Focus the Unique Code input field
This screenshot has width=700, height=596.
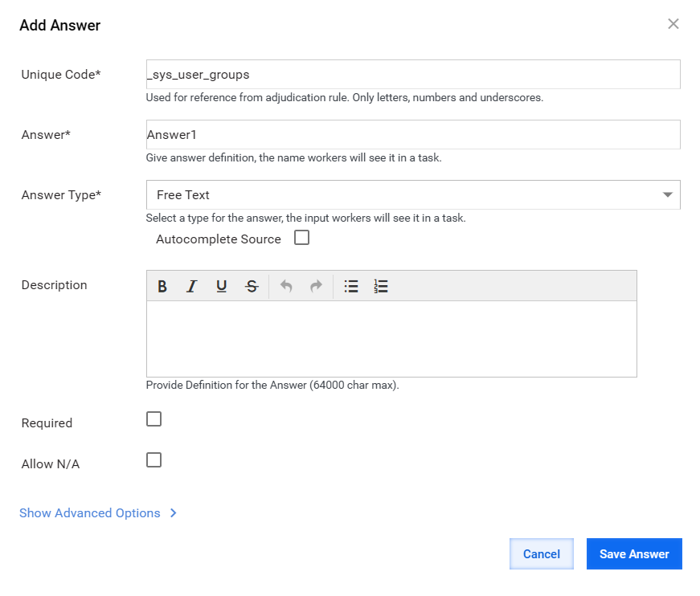click(x=413, y=75)
